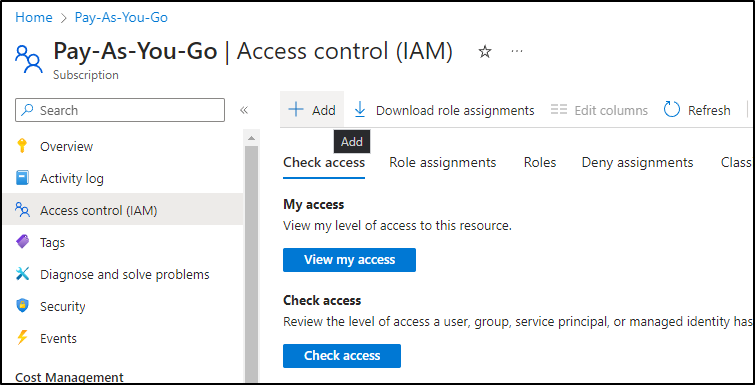This screenshot has width=755, height=385.
Task: Click the Add button label
Action: coord(324,111)
